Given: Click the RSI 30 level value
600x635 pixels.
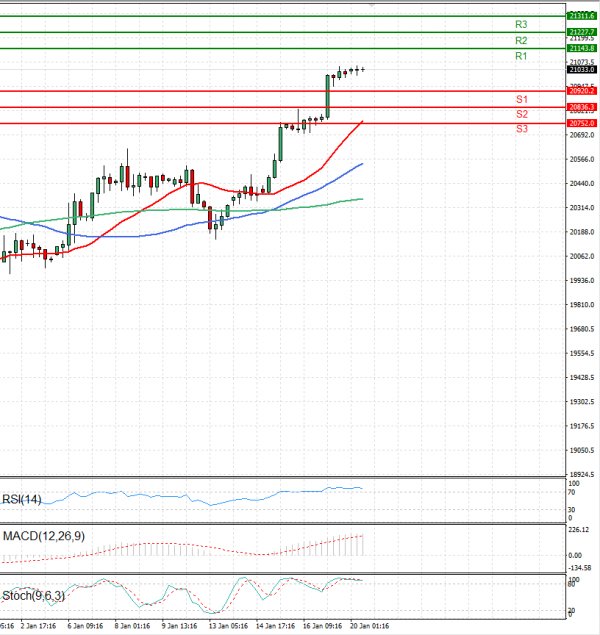Looking at the screenshot, I should click(x=571, y=510).
